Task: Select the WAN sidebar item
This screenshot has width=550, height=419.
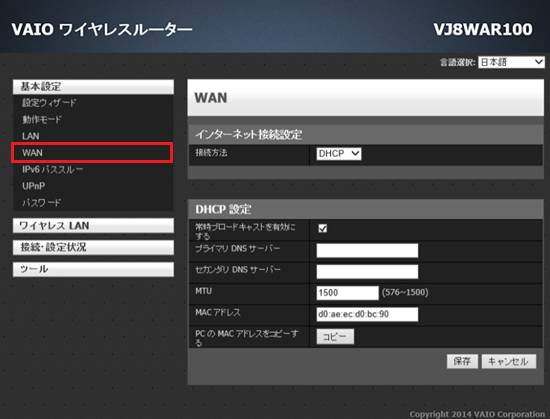Action: point(92,153)
